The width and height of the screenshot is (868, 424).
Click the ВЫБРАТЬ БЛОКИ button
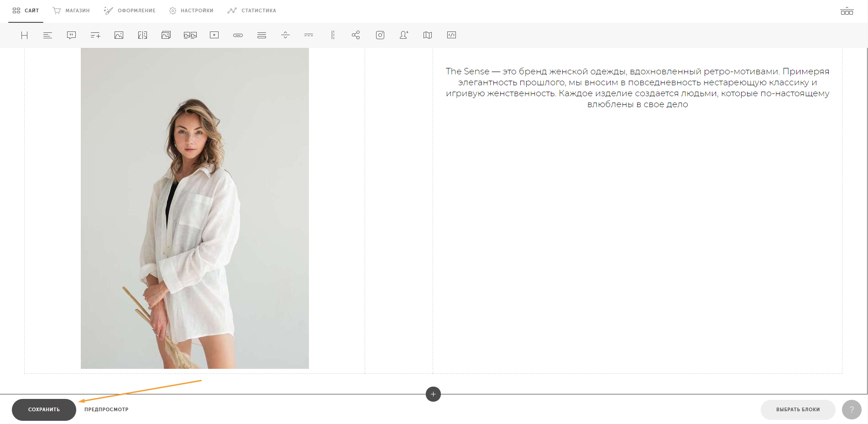point(798,409)
